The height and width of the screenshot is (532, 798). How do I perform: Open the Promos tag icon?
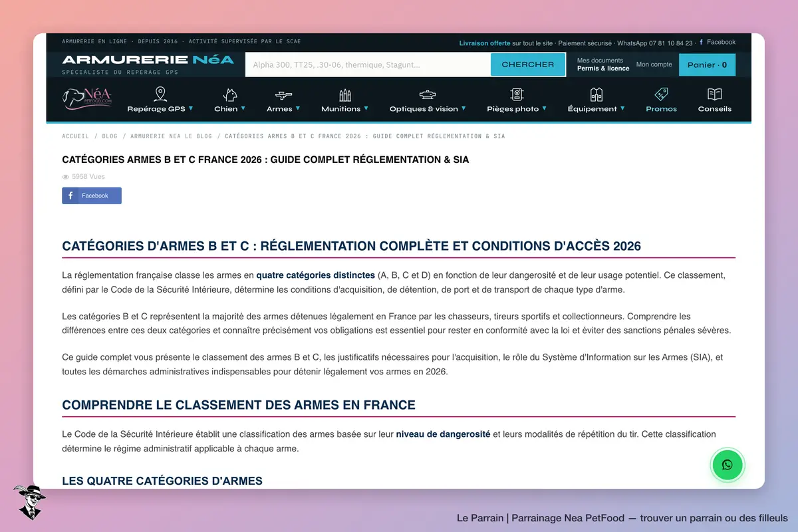pyautogui.click(x=661, y=94)
